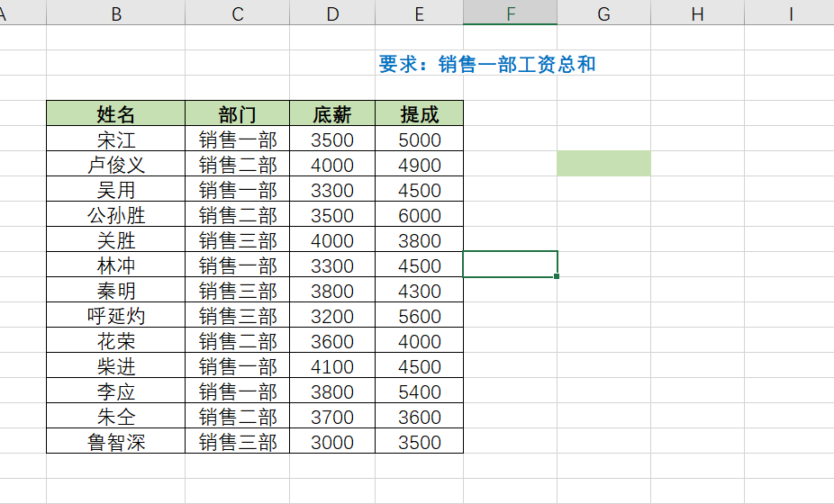Image resolution: width=834 pixels, height=504 pixels.
Task: Click 花荣's base salary 3600
Action: pyautogui.click(x=332, y=339)
